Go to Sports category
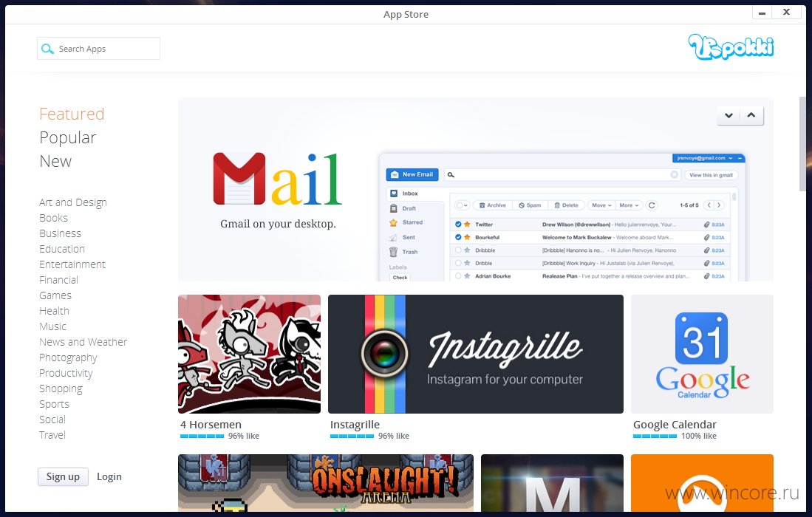 click(54, 404)
